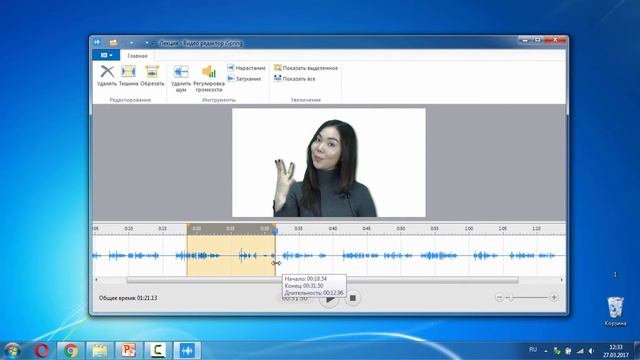The image size is (640, 360).
Task: Click the highlighted orange selection in the waveform
Action: pos(231,256)
